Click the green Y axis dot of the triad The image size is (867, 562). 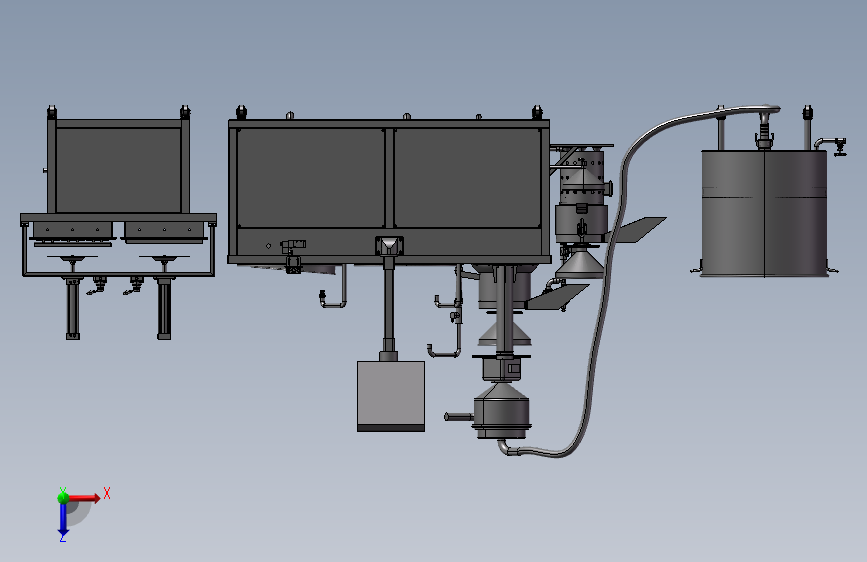tap(63, 497)
